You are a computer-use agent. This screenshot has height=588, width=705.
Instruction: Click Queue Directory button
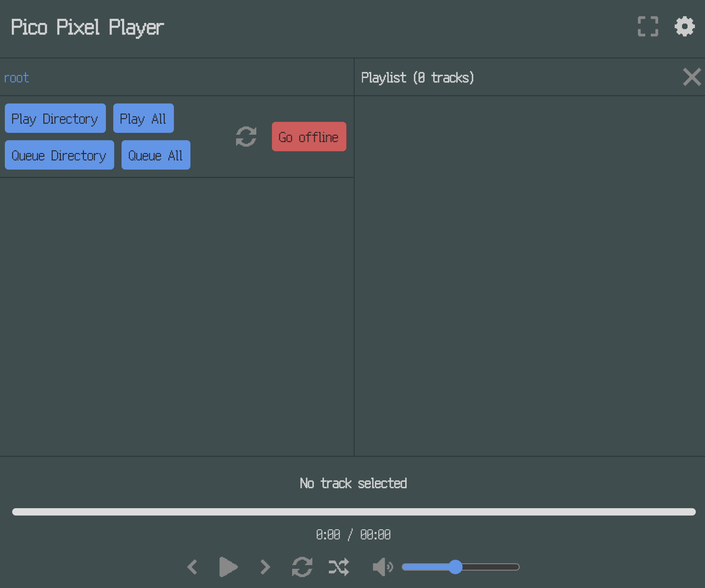59,155
